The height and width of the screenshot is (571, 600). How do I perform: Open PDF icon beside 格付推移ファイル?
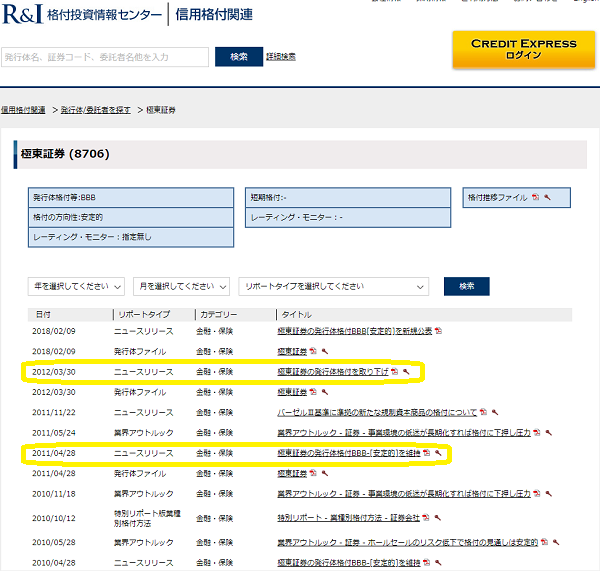pyautogui.click(x=535, y=197)
